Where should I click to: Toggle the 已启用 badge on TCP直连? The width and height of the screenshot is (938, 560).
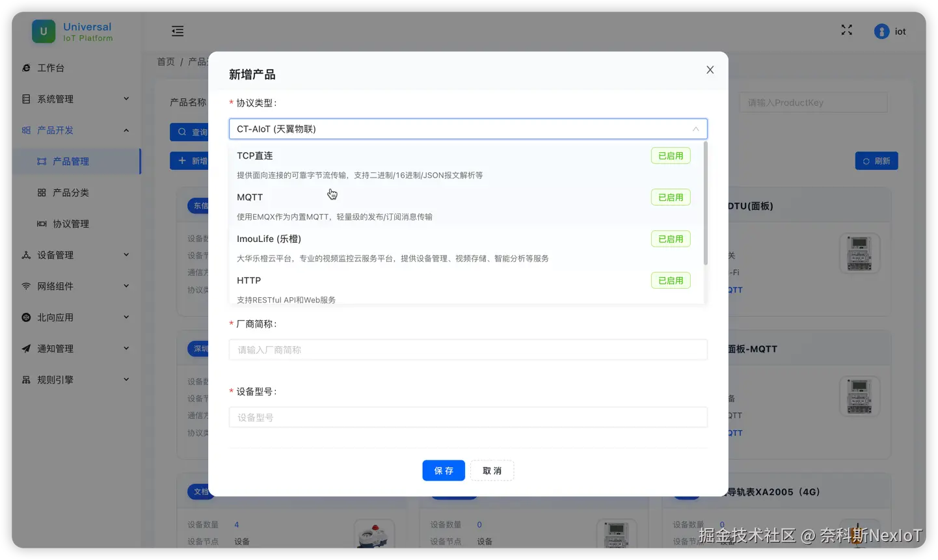coord(670,155)
